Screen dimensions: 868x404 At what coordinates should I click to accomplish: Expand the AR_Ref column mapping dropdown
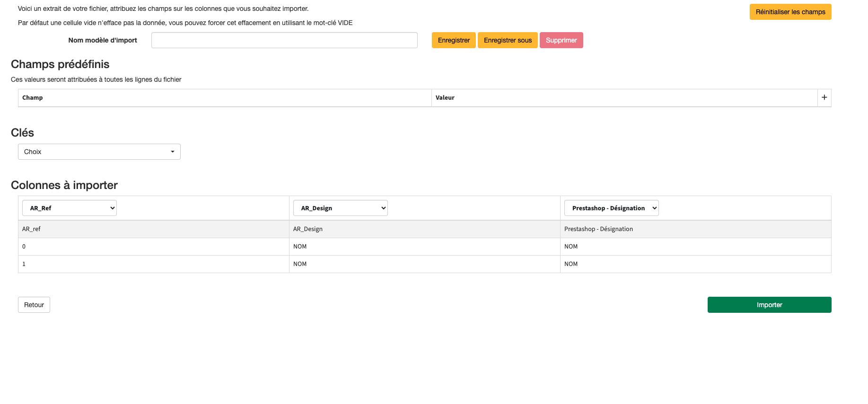(x=70, y=208)
